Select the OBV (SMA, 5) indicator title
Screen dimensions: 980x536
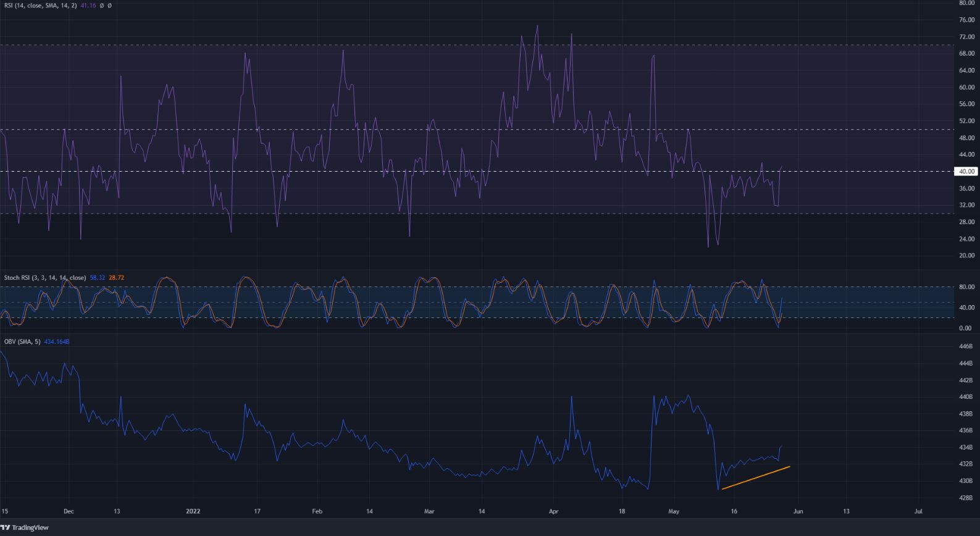click(22, 341)
